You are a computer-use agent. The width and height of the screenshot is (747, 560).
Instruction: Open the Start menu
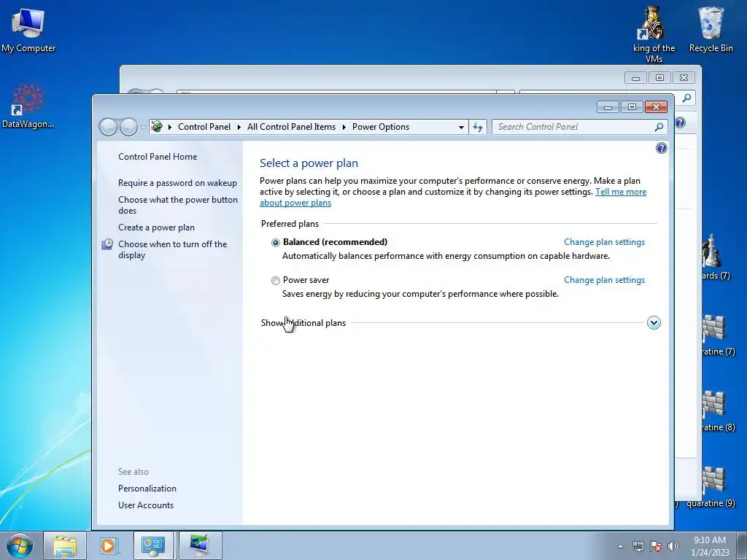(19, 545)
